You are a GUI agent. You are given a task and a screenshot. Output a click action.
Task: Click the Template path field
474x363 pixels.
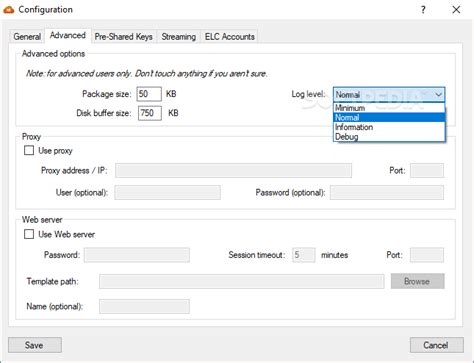(x=242, y=281)
